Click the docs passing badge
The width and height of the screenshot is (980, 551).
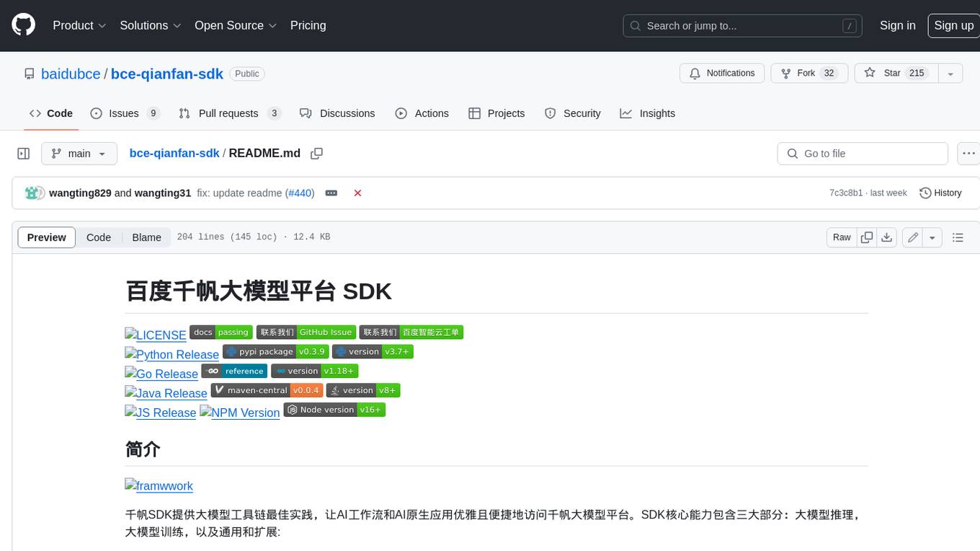coord(221,332)
